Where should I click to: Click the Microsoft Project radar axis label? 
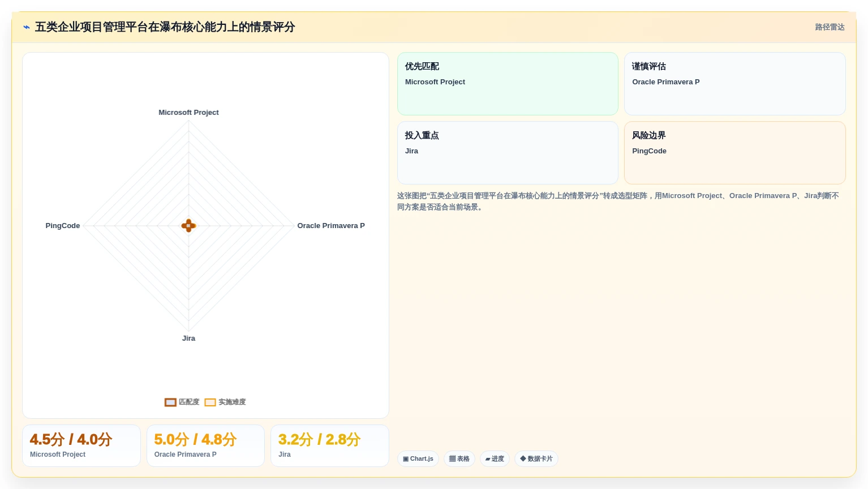(188, 113)
